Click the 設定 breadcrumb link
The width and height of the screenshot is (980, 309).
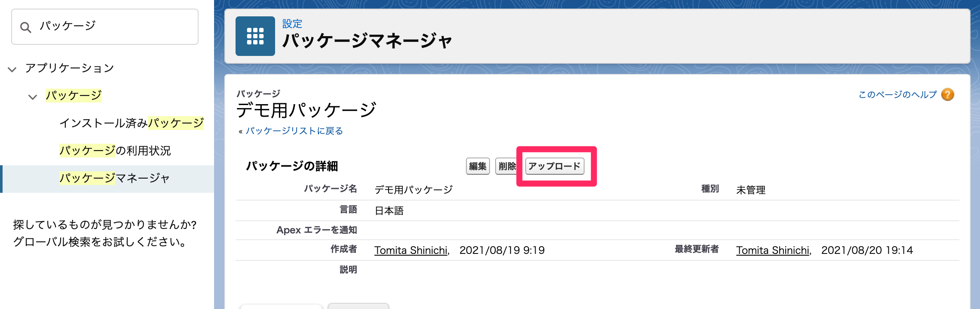pyautogui.click(x=292, y=24)
